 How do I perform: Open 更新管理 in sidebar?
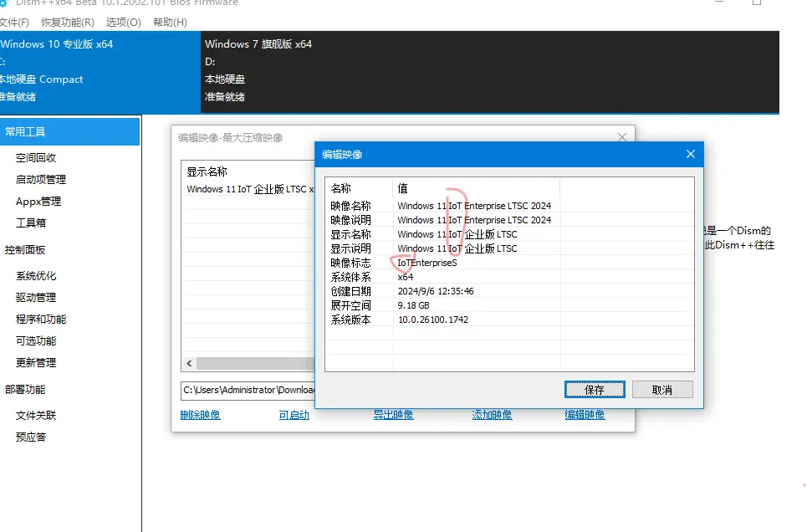(36, 362)
